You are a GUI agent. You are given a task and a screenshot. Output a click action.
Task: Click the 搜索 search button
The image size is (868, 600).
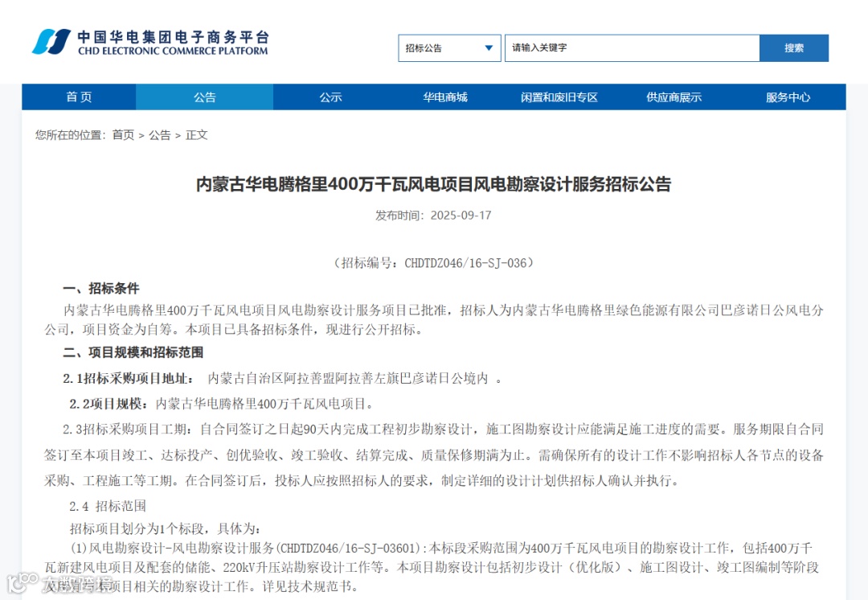[794, 48]
